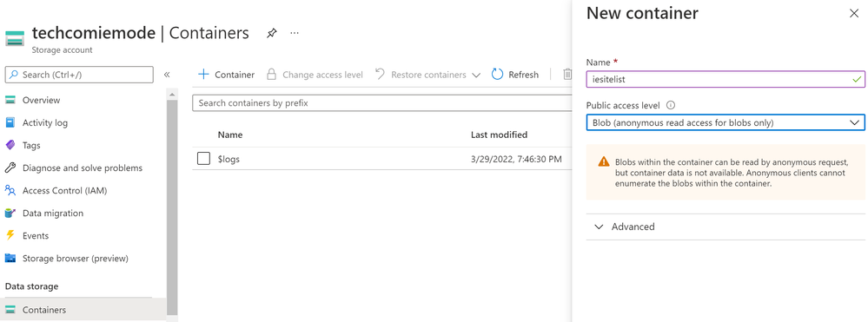868x322 pixels.
Task: Click the trash delete icon in the toolbar
Action: [567, 75]
